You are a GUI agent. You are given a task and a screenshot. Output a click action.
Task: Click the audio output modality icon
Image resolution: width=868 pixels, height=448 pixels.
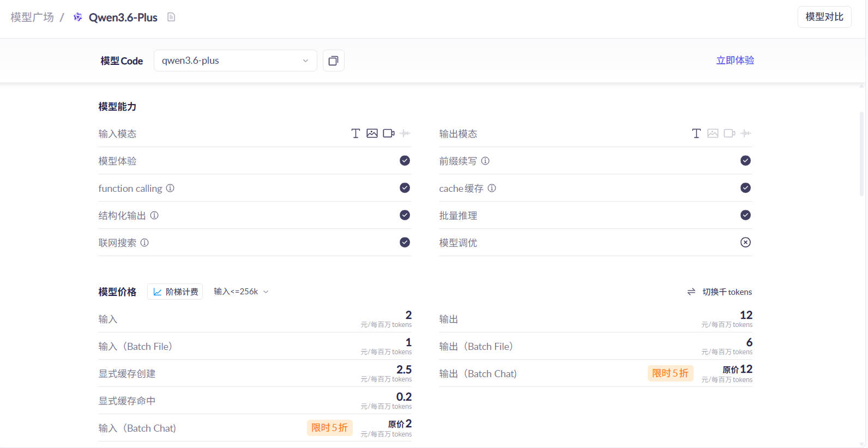tap(746, 134)
